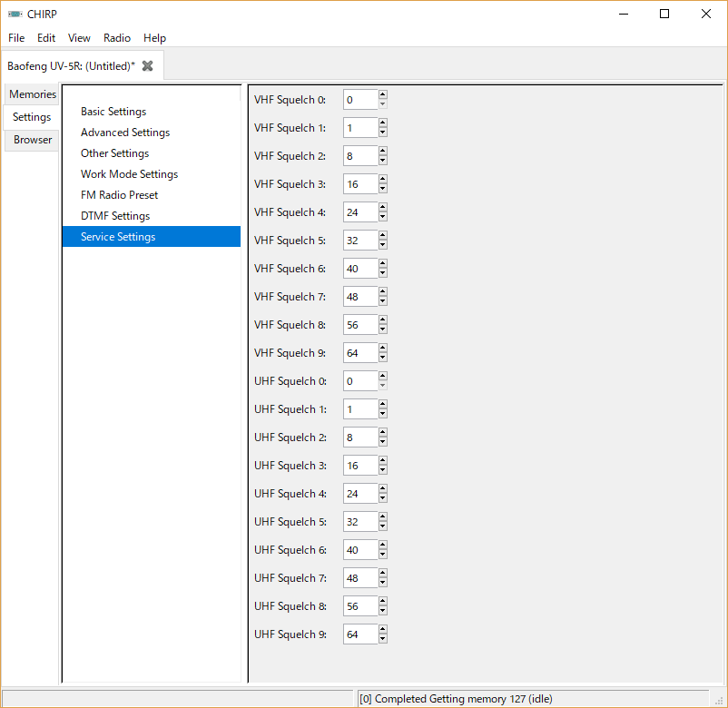Decrease UHF Squelch 7 with down arrow
Viewport: 728px width, 708px height.
click(382, 583)
